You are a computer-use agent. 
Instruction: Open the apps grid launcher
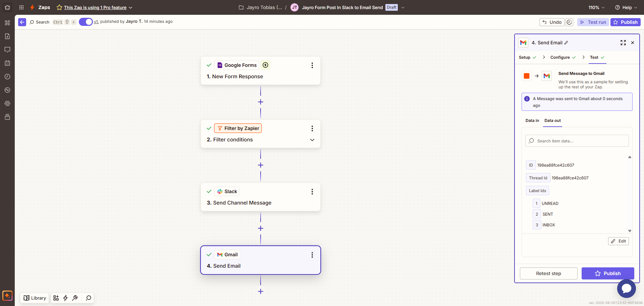pyautogui.click(x=21, y=7)
